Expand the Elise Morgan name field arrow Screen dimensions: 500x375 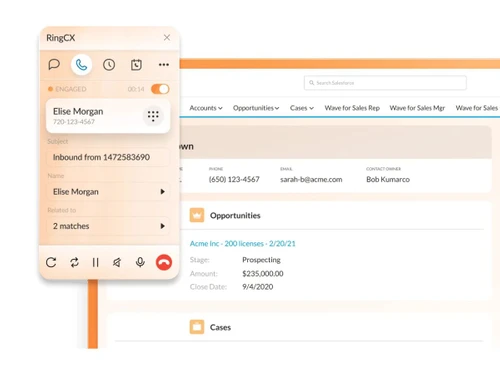162,192
